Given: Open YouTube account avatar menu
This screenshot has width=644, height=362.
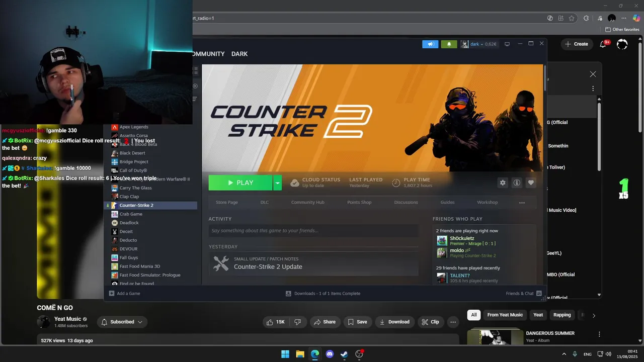Looking at the screenshot, I should point(622,44).
